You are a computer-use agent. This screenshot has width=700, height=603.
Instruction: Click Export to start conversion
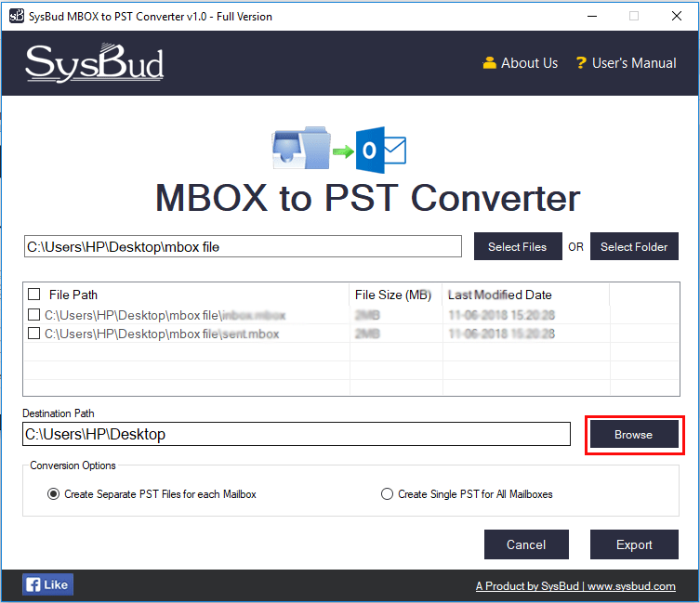pyautogui.click(x=634, y=544)
